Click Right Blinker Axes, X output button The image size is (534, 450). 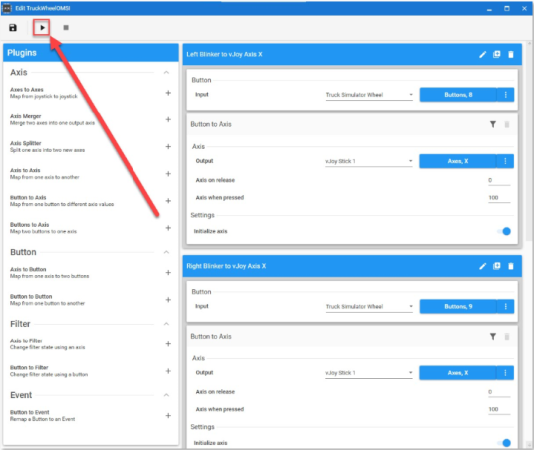pyautogui.click(x=458, y=373)
